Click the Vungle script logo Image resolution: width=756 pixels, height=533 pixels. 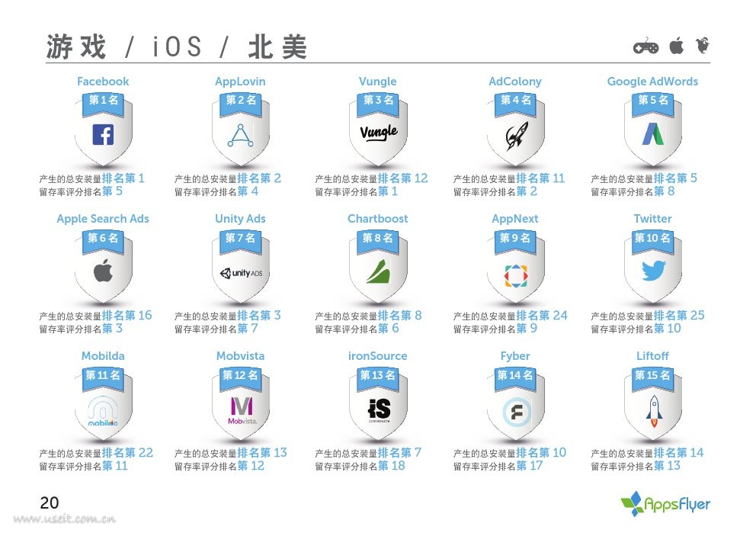(x=379, y=132)
